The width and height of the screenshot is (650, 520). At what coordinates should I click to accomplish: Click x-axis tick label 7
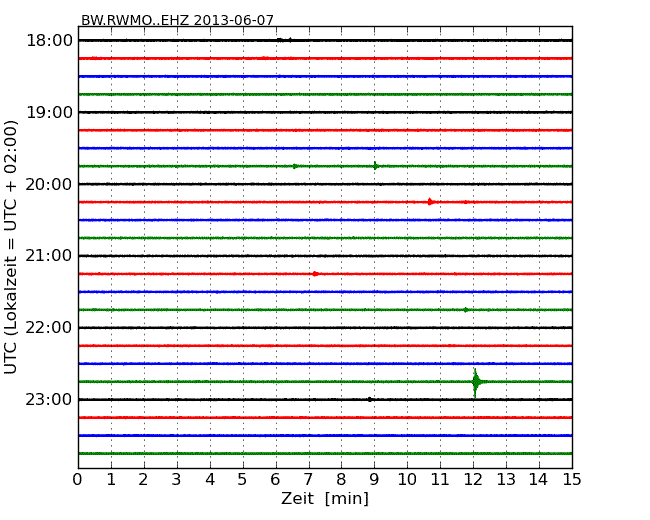click(x=308, y=480)
